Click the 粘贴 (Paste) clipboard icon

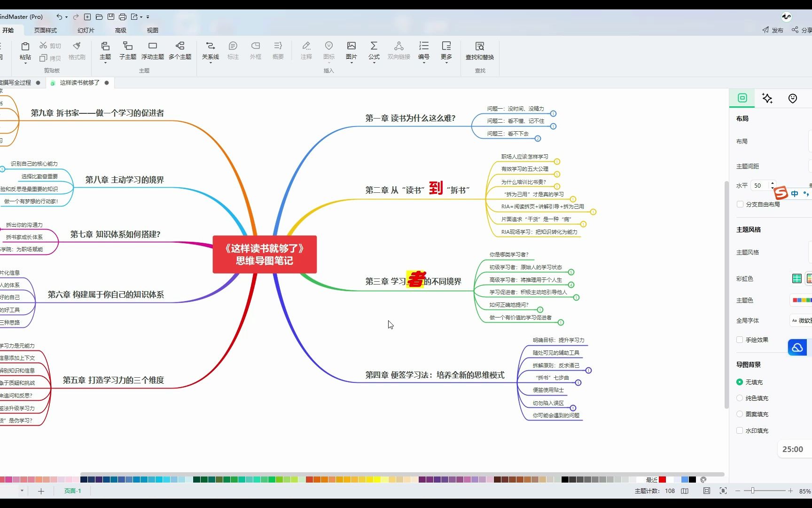tap(25, 46)
